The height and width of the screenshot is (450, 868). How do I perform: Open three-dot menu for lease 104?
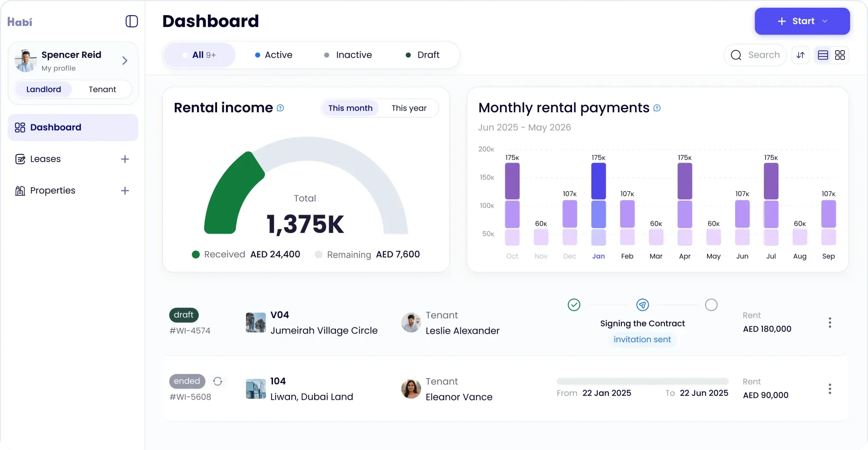point(829,389)
